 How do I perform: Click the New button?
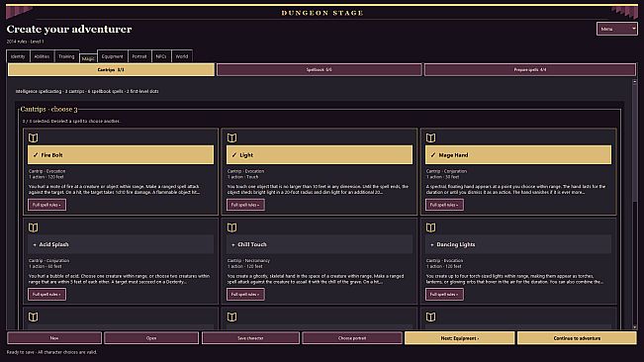[54, 338]
